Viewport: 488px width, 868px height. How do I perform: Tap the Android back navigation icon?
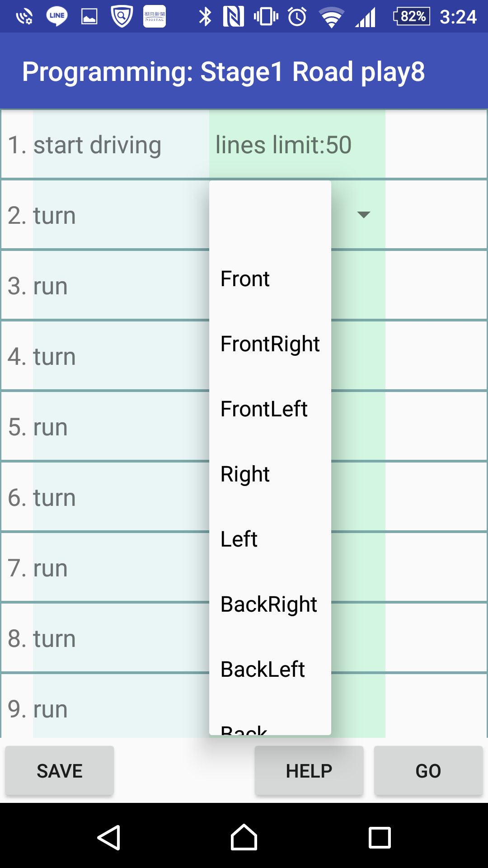(x=109, y=838)
